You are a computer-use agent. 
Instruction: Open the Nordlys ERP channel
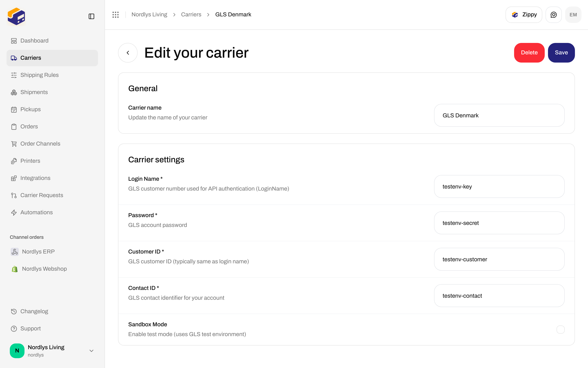(x=52, y=252)
